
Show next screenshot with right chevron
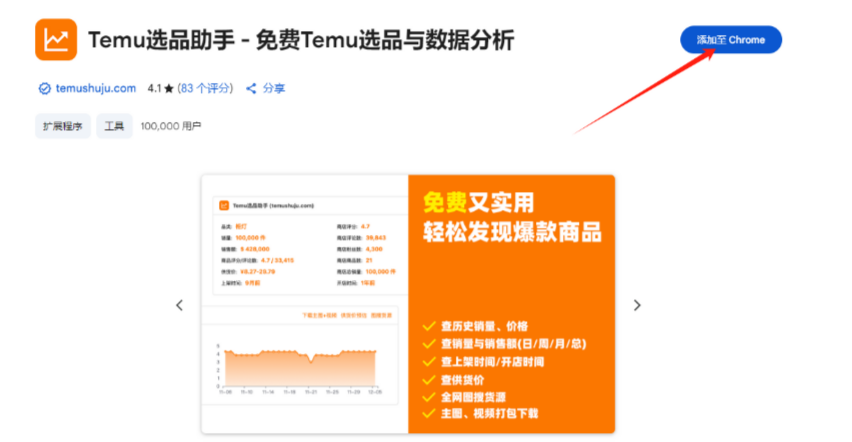pyautogui.click(x=637, y=306)
